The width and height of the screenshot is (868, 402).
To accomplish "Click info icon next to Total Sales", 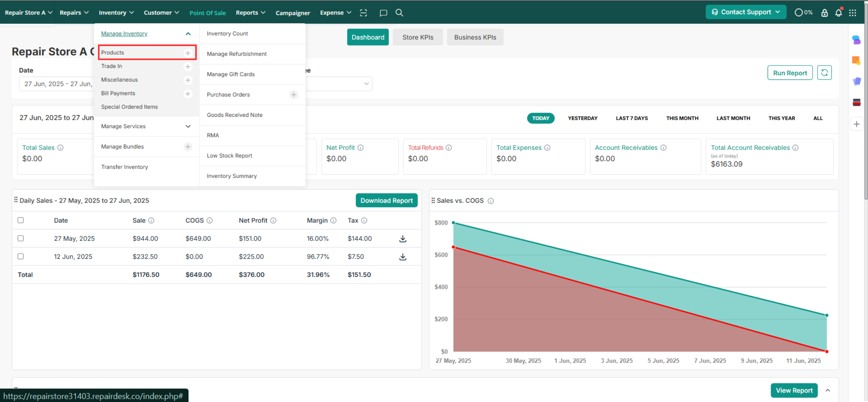I will pos(60,148).
